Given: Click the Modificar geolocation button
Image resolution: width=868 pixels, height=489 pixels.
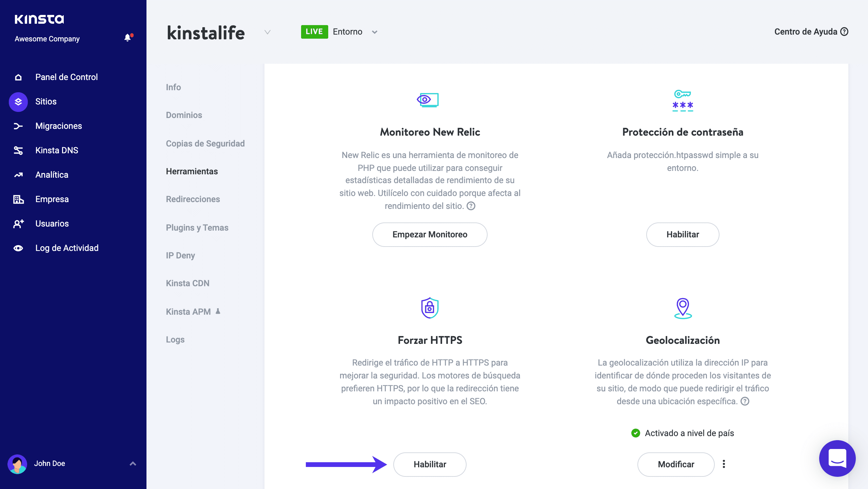Looking at the screenshot, I should click(676, 464).
